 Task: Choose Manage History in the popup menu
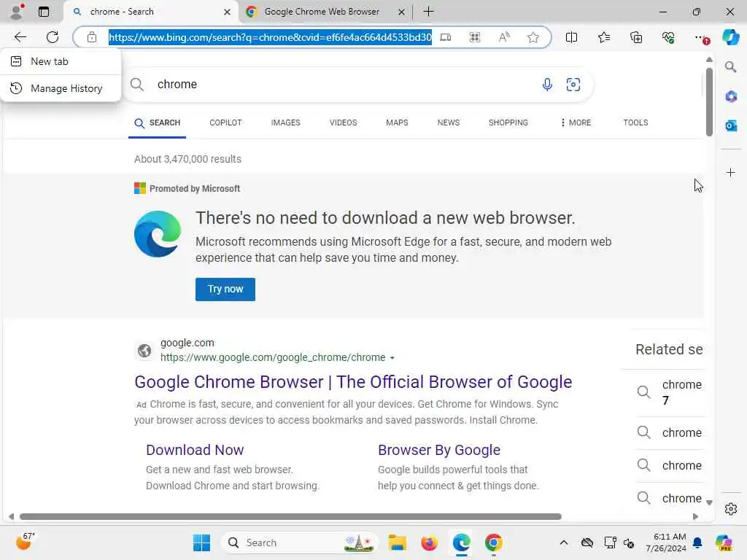click(x=61, y=88)
